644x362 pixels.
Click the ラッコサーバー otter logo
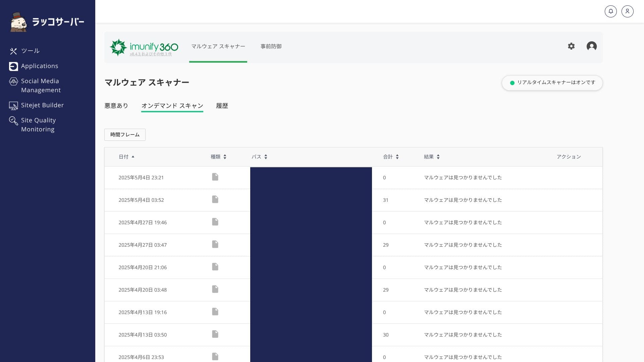pyautogui.click(x=19, y=22)
